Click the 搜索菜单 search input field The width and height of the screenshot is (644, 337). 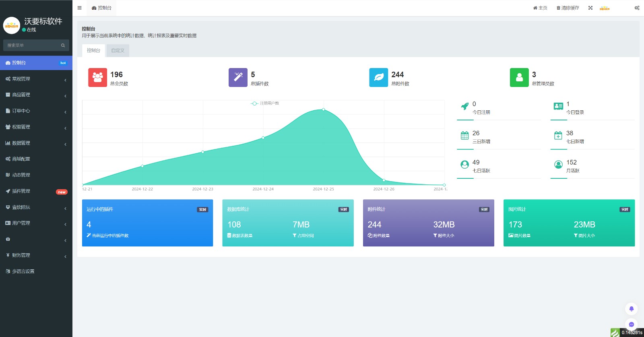(x=32, y=45)
